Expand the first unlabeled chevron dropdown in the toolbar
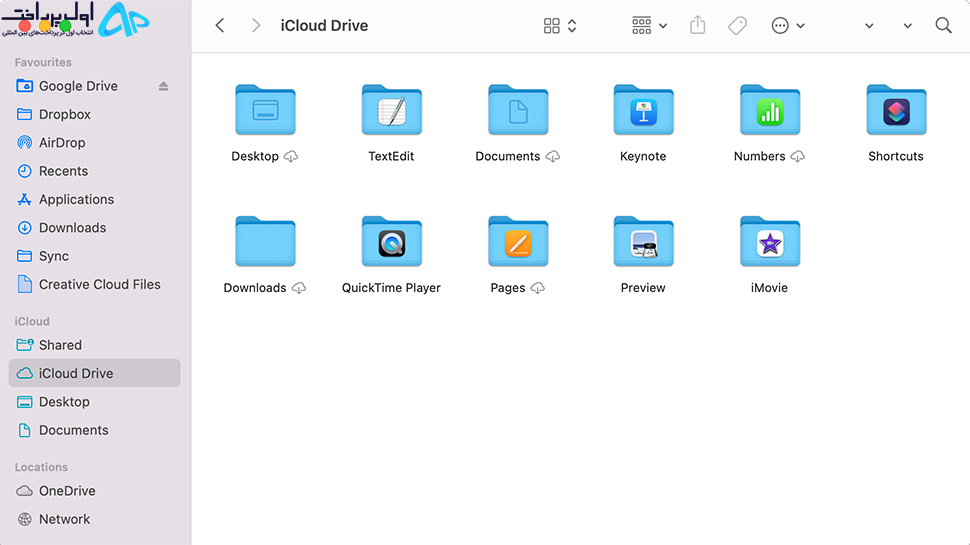Viewport: 970px width, 545px height. [869, 26]
